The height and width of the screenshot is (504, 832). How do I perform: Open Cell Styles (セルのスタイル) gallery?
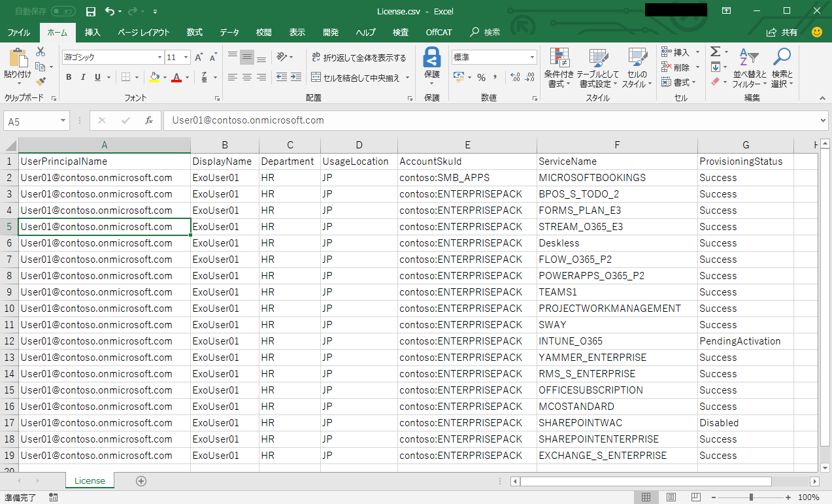[637, 68]
